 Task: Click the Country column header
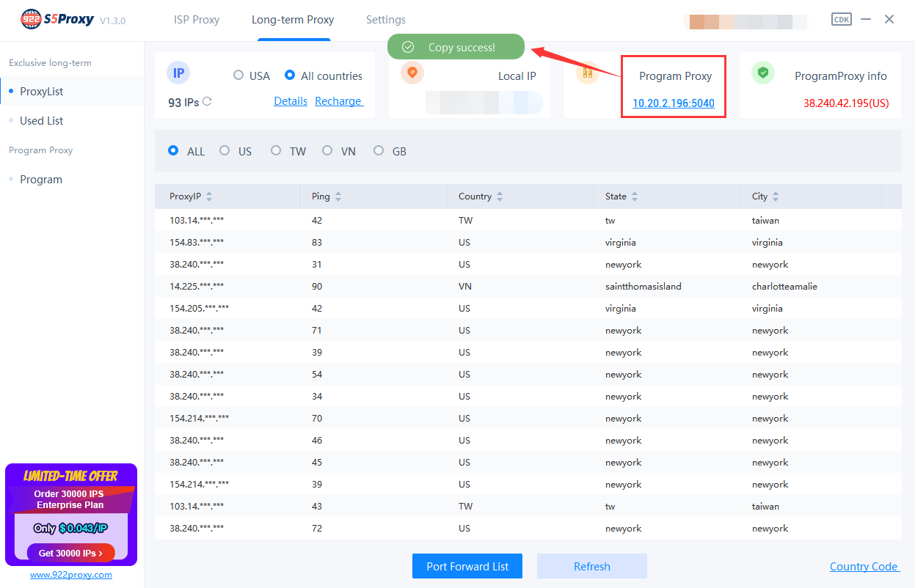521,196
